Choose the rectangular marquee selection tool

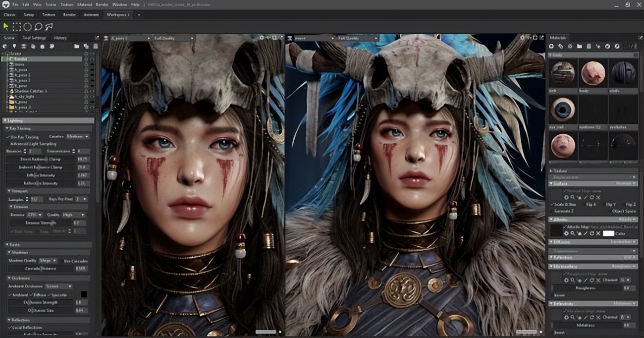tap(17, 27)
